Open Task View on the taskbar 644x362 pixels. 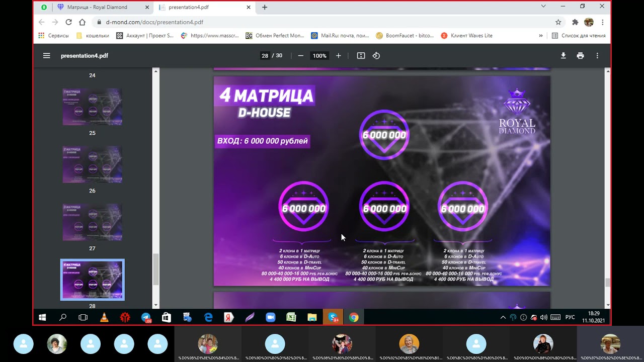point(83,317)
